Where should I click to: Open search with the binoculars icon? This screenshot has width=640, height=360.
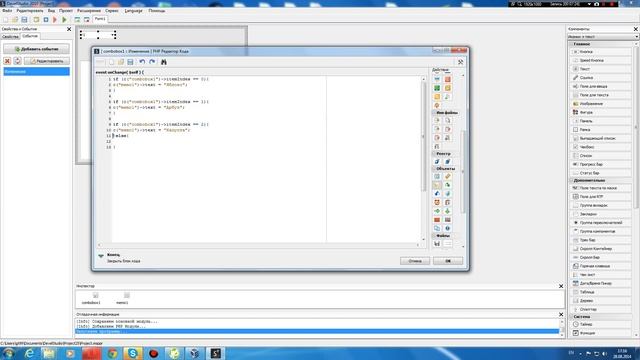[164, 62]
